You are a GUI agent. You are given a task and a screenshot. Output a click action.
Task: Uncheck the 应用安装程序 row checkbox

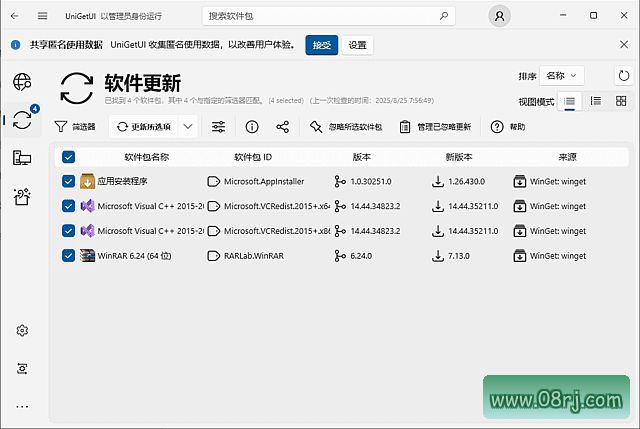[x=68, y=181]
